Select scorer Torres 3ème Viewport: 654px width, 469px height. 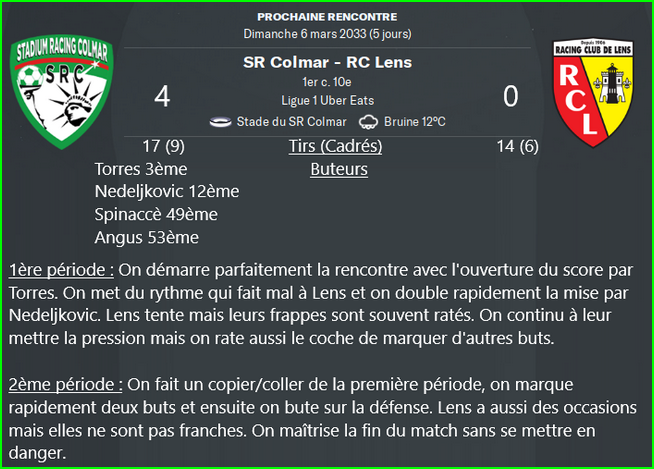coord(141,169)
